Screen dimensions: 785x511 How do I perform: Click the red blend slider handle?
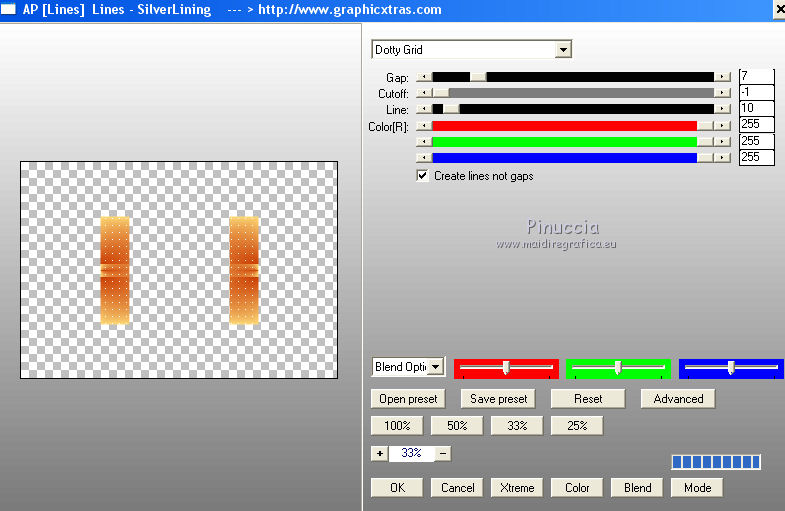click(x=506, y=367)
